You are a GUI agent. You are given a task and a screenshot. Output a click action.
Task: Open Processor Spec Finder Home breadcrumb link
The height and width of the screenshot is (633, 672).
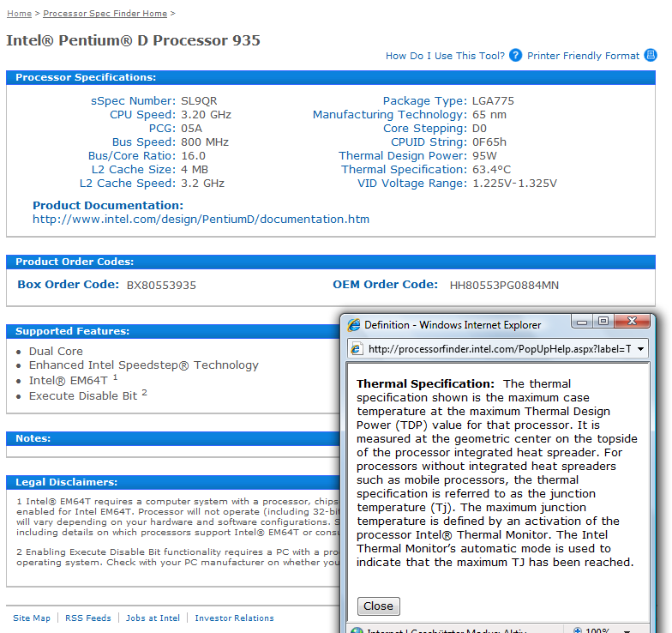click(x=105, y=14)
